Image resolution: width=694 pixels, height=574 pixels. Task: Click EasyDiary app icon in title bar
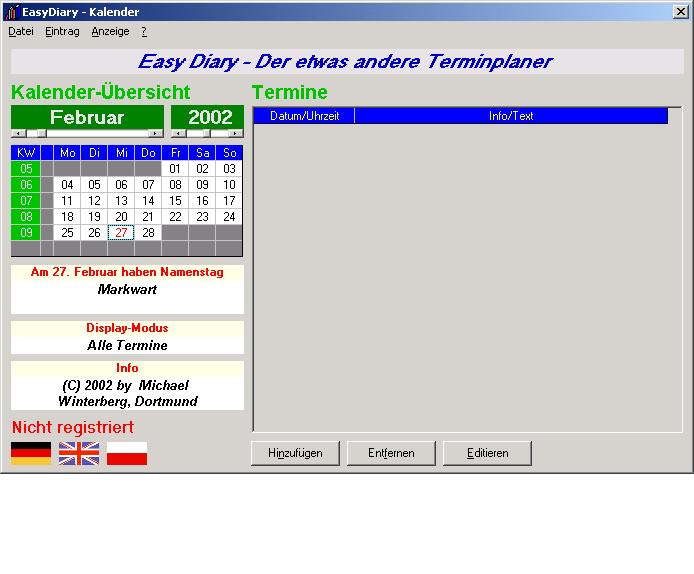(12, 12)
